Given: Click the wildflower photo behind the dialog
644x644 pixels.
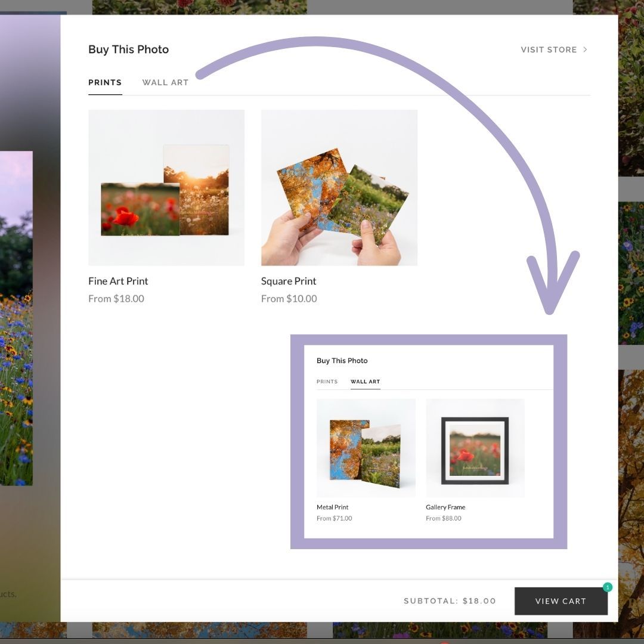Looking at the screenshot, I should [x=16, y=318].
